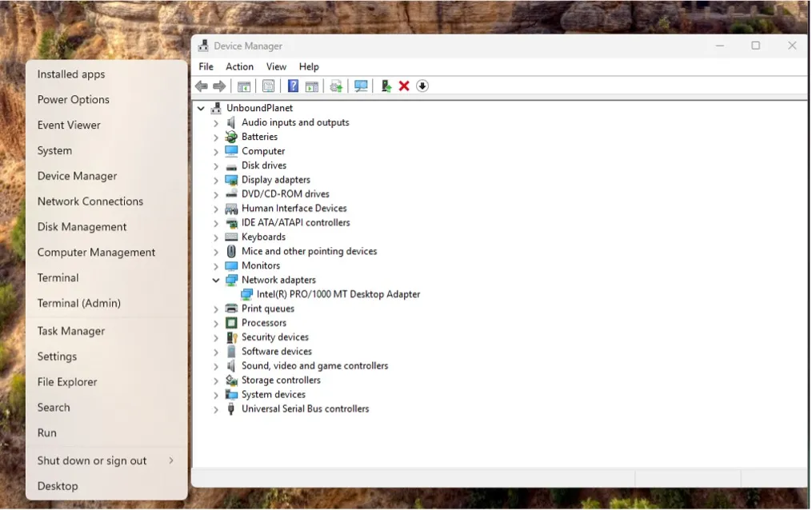Click the Show/Hide console tree icon

[244, 86]
